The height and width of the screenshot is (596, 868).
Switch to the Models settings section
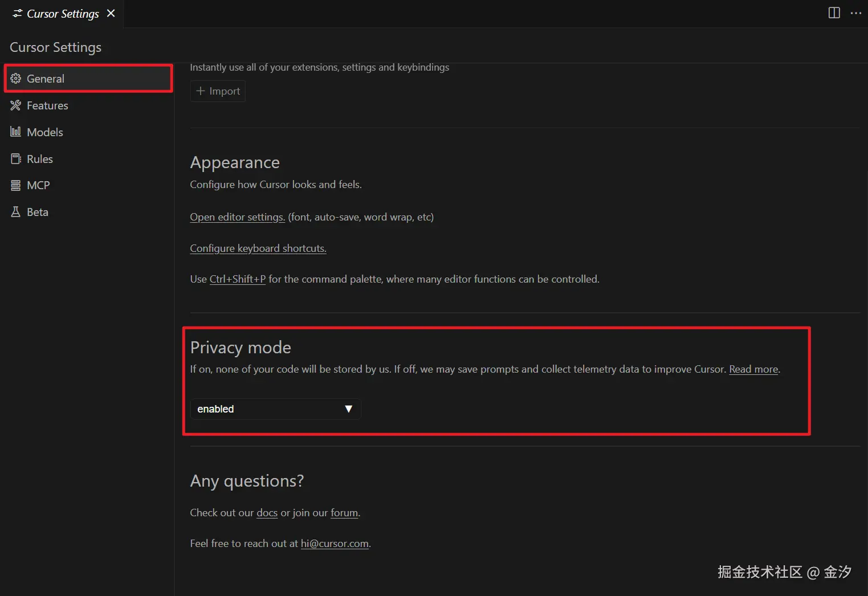point(45,132)
